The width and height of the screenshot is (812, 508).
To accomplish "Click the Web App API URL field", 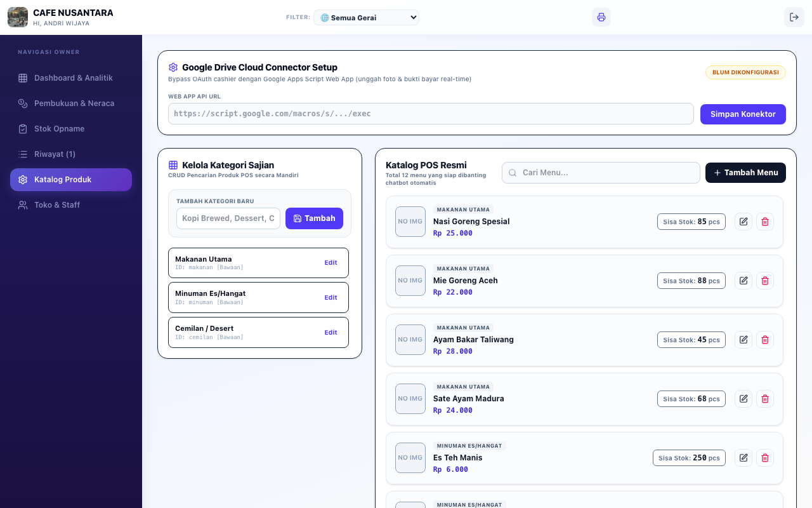I will tap(431, 114).
